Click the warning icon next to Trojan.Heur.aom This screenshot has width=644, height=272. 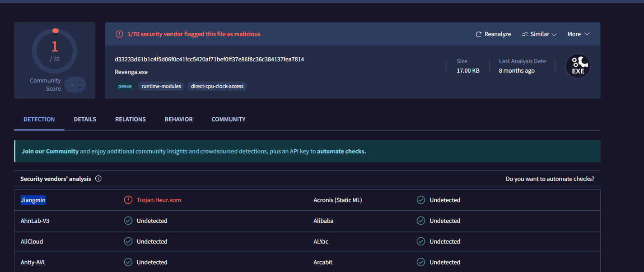coord(128,200)
